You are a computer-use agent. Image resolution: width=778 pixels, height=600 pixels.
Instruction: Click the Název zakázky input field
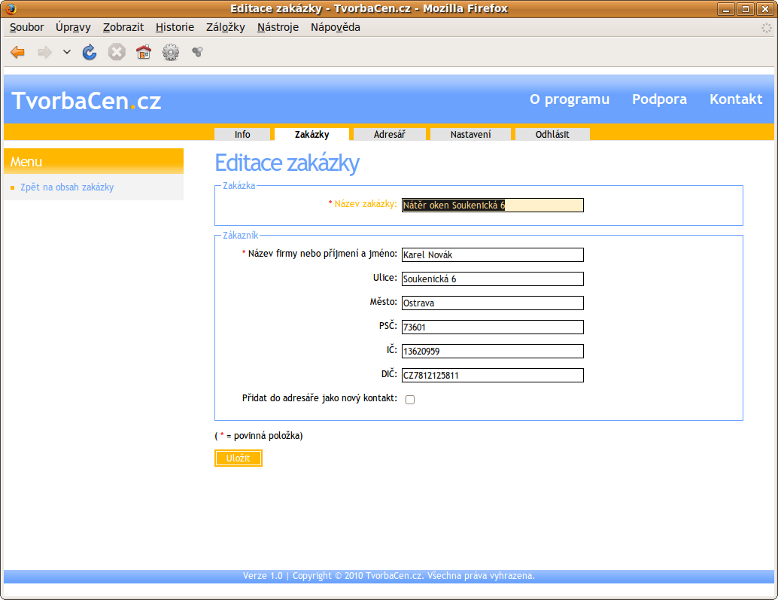click(x=493, y=205)
